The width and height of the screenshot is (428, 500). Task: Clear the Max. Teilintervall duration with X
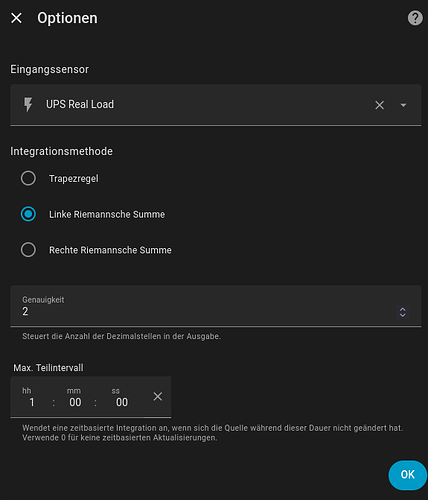[x=158, y=396]
